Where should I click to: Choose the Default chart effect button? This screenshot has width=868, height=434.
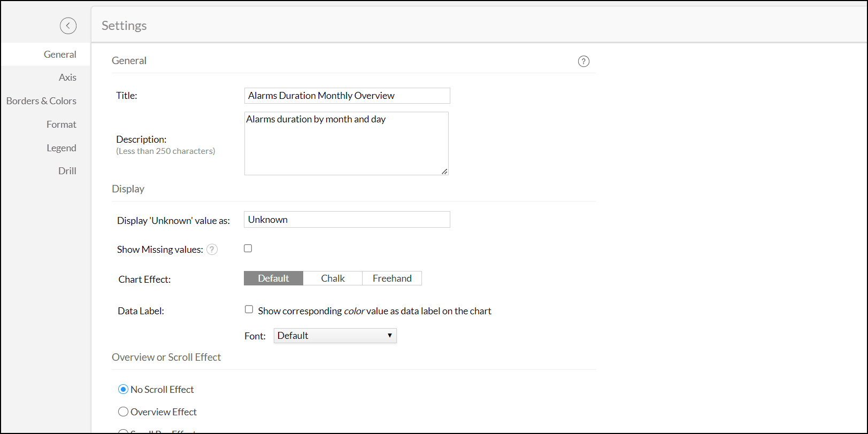click(x=273, y=278)
